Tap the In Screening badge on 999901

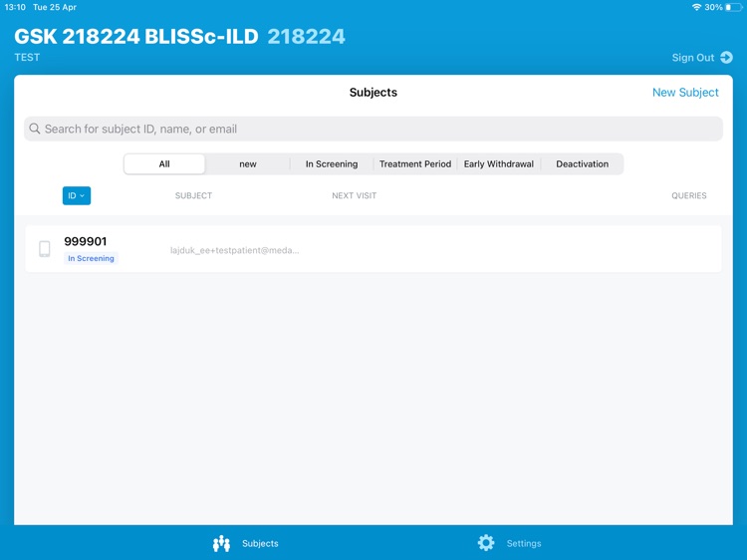tap(91, 258)
